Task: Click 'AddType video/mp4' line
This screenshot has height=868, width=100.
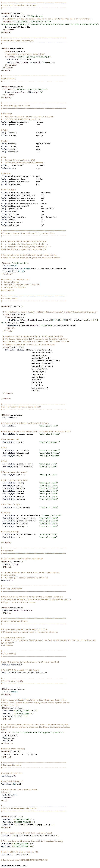Action: click(26, 144)
